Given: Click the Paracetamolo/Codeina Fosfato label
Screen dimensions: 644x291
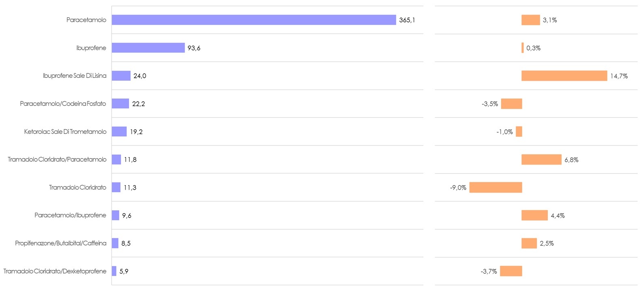Looking at the screenshot, I should click(x=63, y=104).
